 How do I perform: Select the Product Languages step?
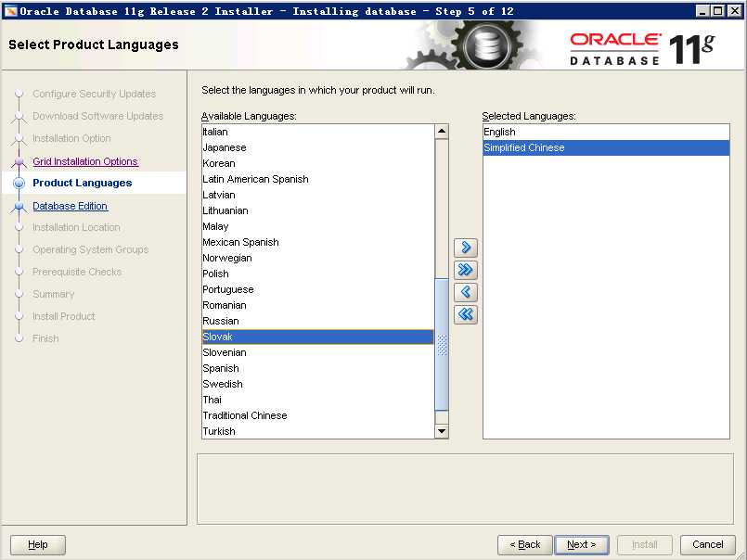[x=82, y=183]
